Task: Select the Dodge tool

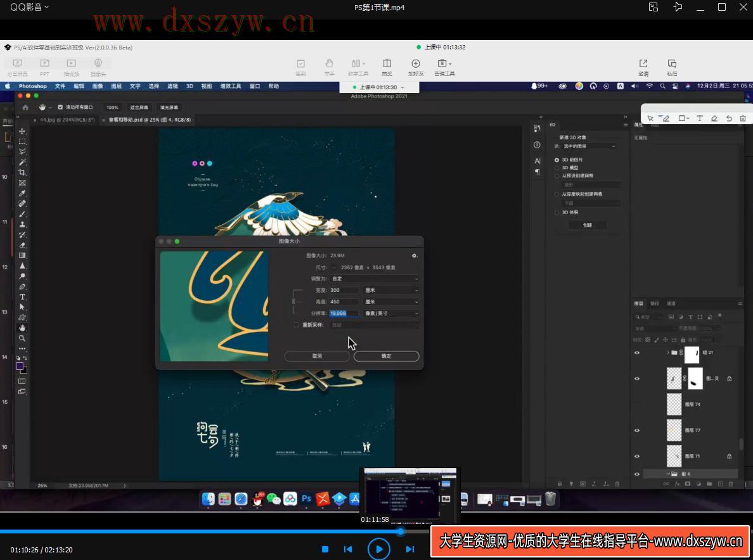Action: point(22,276)
